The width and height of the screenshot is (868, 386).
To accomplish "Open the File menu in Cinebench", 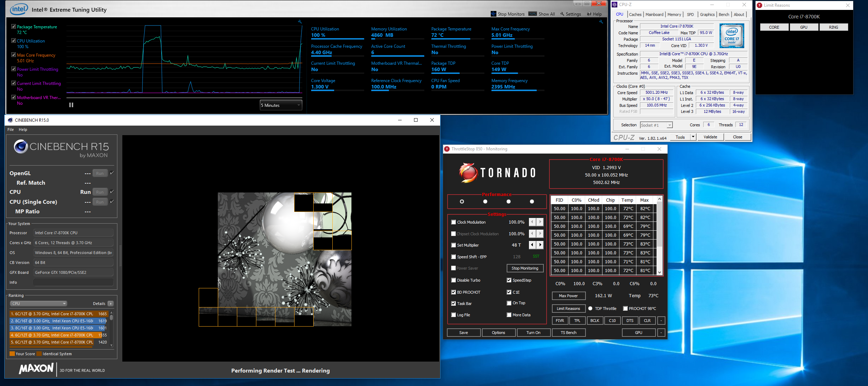I will pyautogui.click(x=11, y=129).
